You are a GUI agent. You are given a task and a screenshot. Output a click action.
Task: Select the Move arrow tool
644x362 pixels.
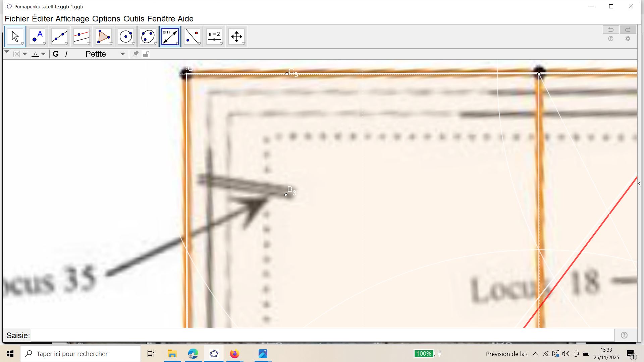pos(15,36)
